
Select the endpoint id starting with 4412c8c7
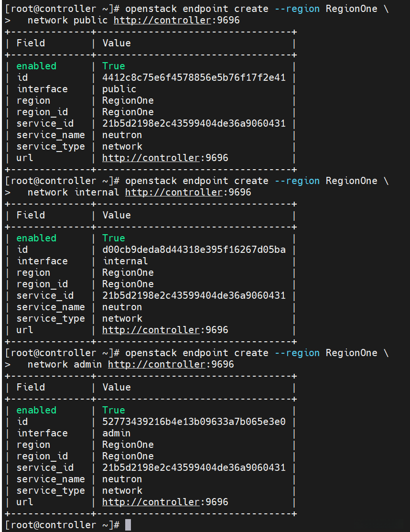click(x=194, y=77)
